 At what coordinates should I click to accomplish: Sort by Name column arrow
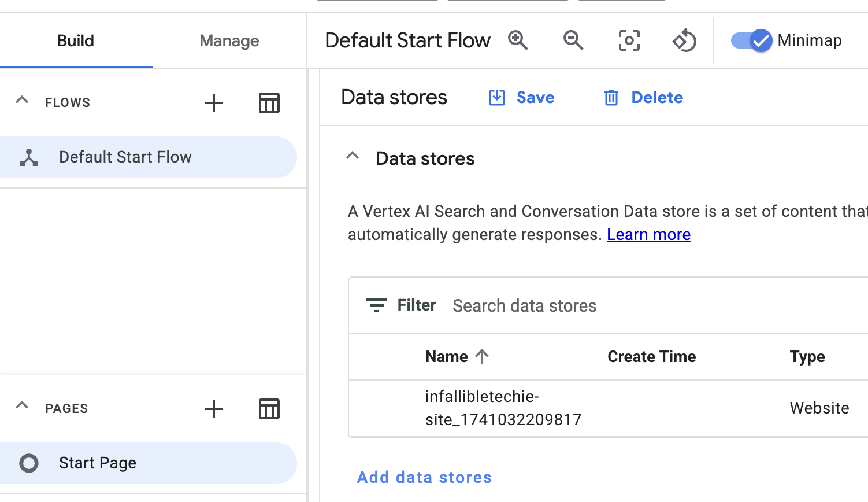click(x=482, y=356)
